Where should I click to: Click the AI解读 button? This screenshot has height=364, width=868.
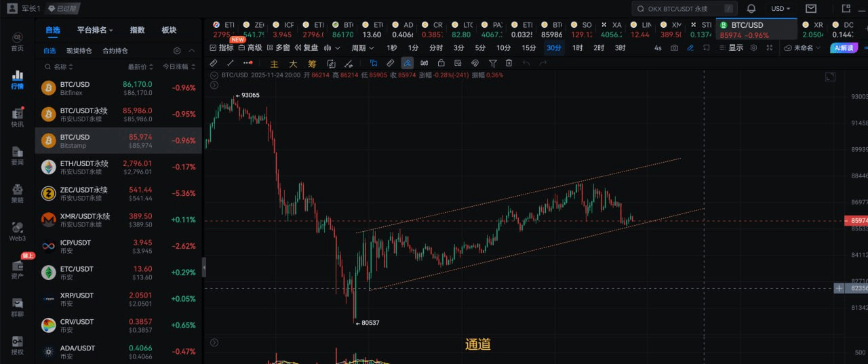(844, 48)
